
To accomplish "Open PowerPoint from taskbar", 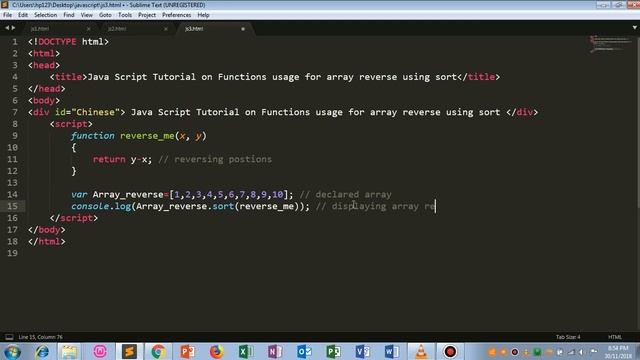I will [x=187, y=352].
